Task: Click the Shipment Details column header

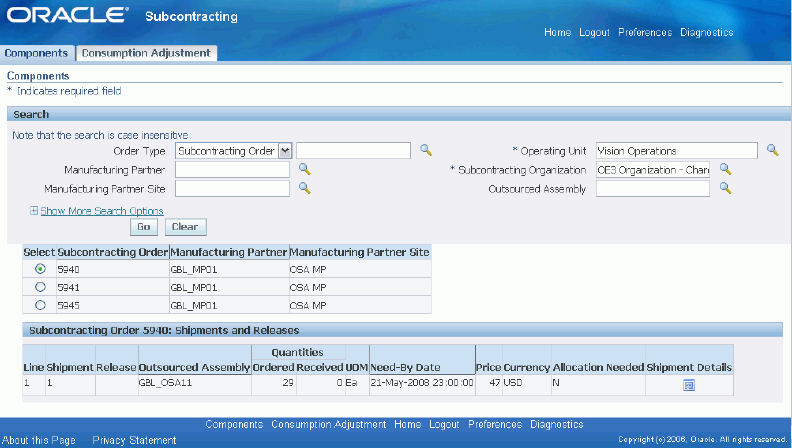Action: [x=689, y=367]
